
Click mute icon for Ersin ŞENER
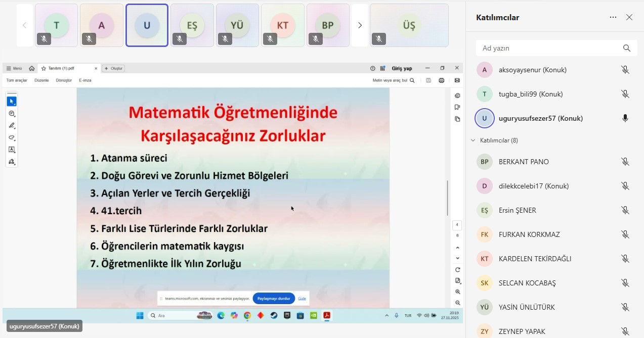point(625,210)
